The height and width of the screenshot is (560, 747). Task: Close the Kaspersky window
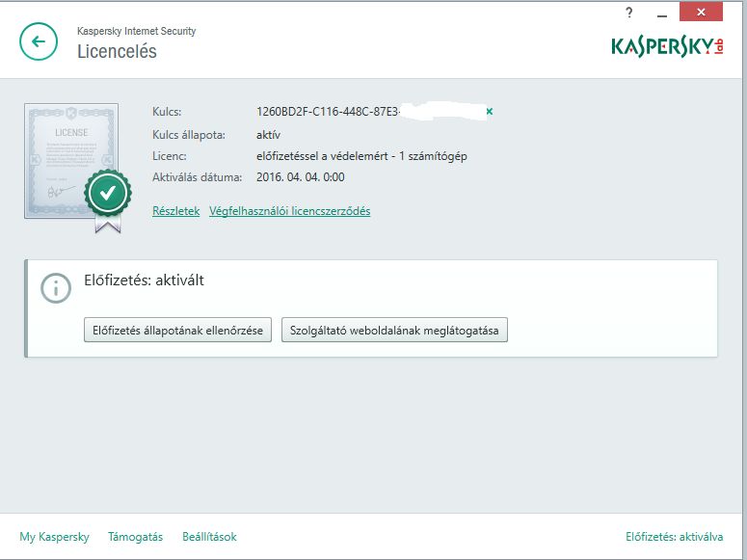(x=701, y=12)
